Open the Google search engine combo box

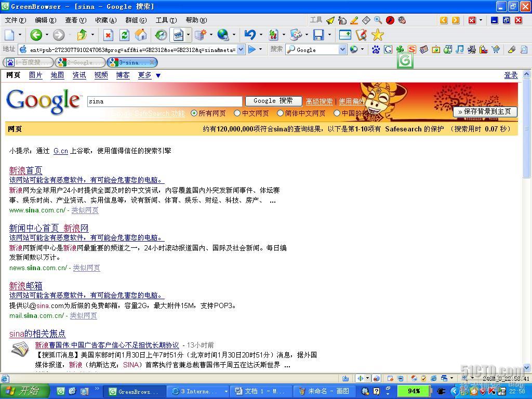pyautogui.click(x=342, y=49)
